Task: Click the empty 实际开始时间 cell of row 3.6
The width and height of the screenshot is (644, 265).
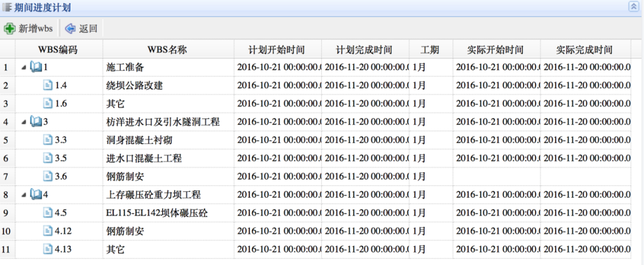Action: tap(497, 176)
